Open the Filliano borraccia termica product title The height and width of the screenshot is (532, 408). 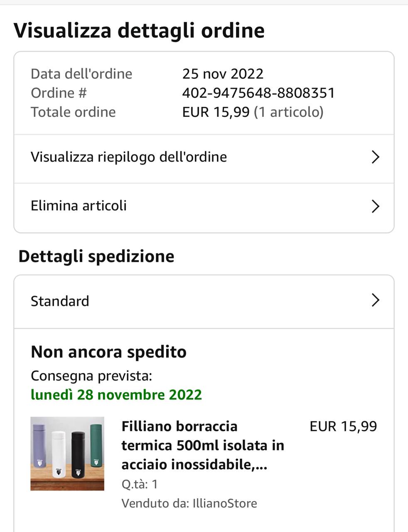(x=203, y=445)
